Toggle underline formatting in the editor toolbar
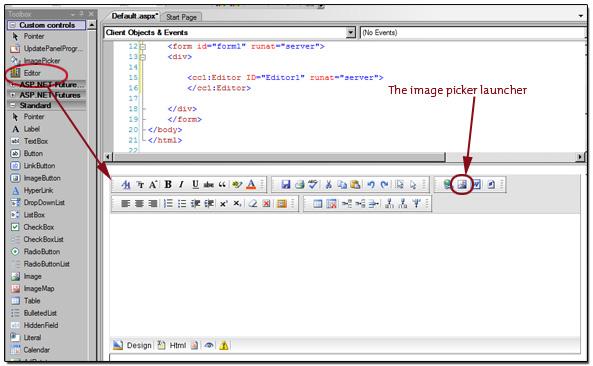 pyautogui.click(x=195, y=185)
